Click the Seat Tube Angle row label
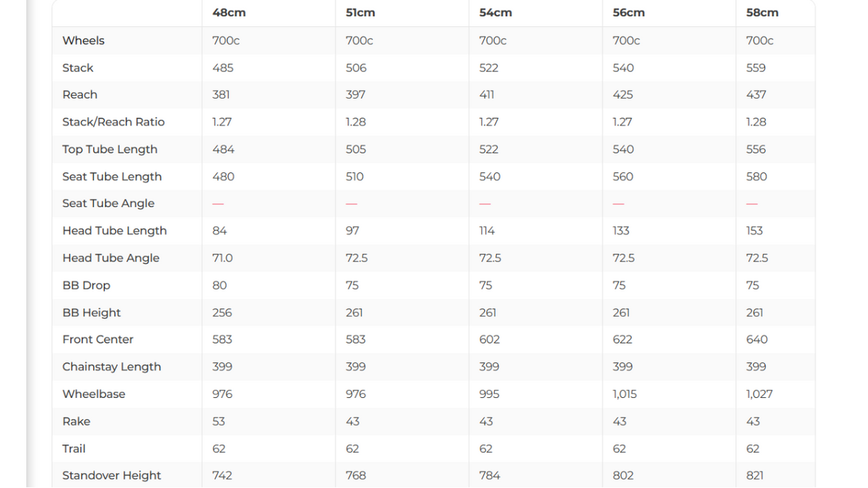Image resolution: width=868 pixels, height=488 pixels. coord(108,204)
